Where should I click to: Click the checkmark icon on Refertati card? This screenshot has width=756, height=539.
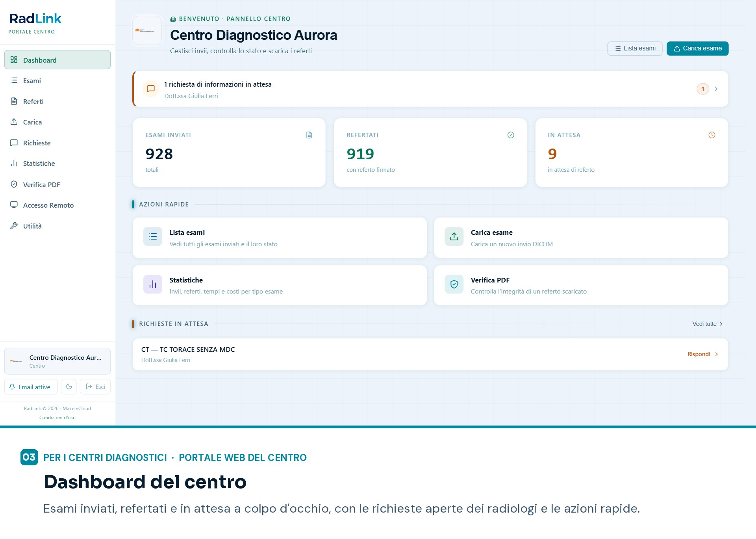pos(511,135)
